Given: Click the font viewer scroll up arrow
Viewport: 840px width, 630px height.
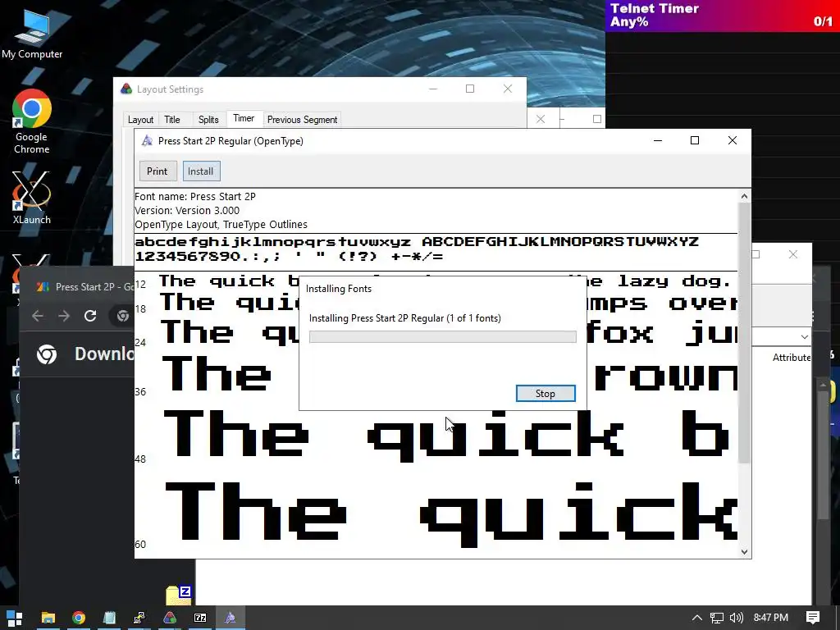Looking at the screenshot, I should coord(744,196).
